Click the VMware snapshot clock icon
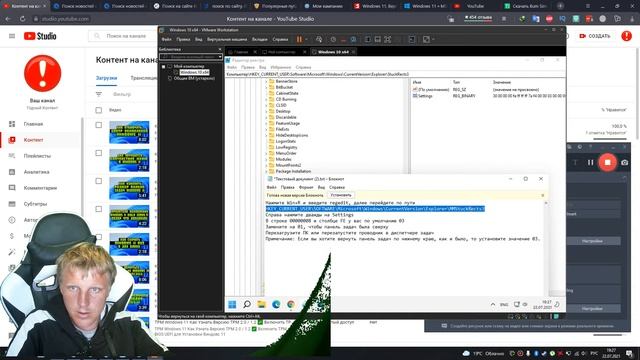 (333, 40)
